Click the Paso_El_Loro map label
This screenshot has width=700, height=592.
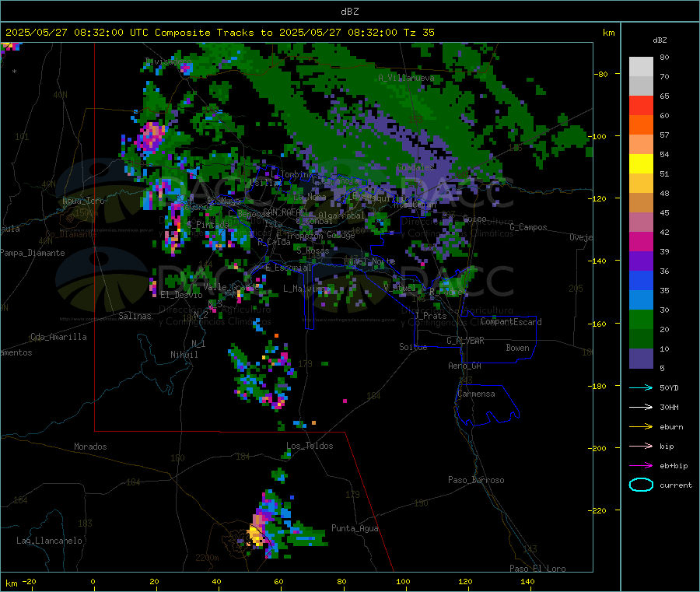click(x=537, y=569)
